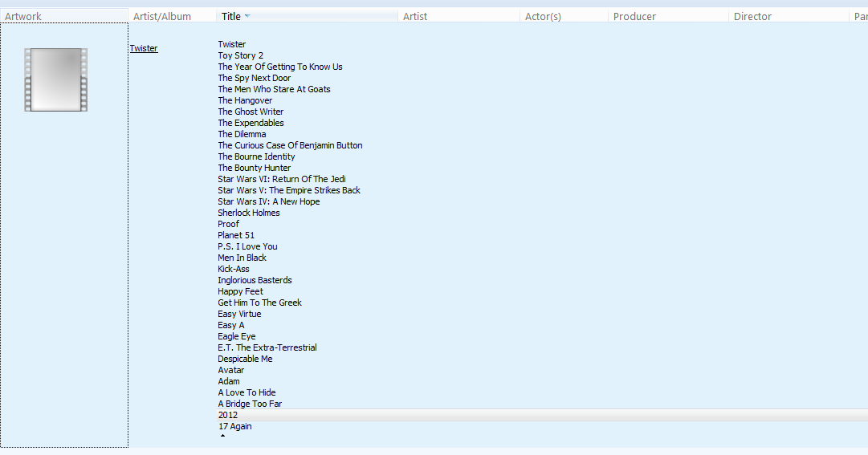Select Star Wars IV: A New Hope
868x455 pixels.
(x=268, y=202)
